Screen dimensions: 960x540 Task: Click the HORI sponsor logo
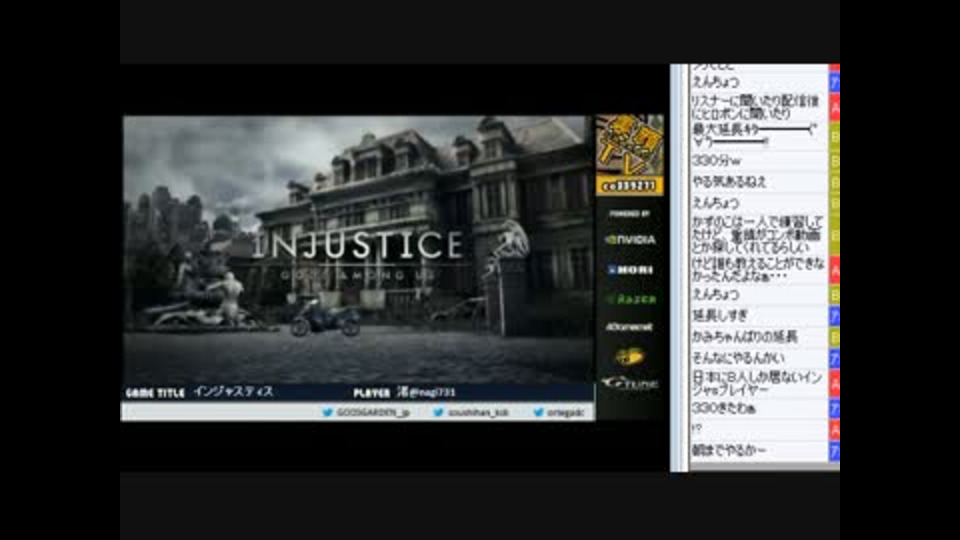[630, 269]
